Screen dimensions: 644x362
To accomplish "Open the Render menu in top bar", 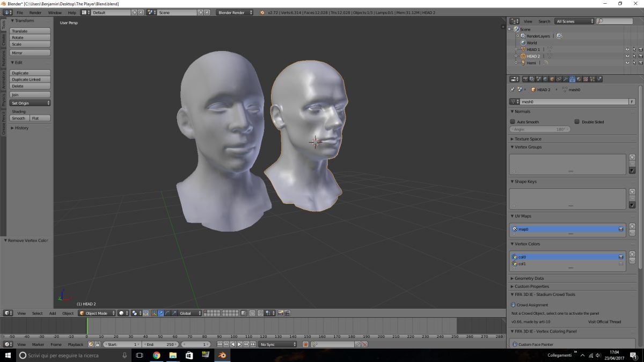I will point(35,12).
